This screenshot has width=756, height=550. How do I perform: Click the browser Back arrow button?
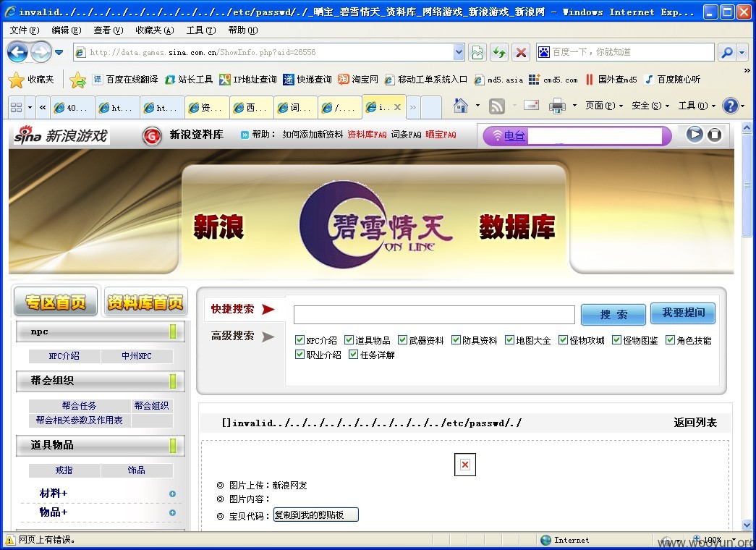click(x=18, y=52)
